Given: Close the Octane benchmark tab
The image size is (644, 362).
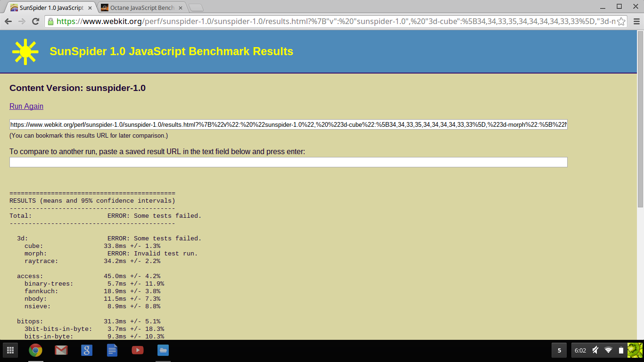Looking at the screenshot, I should point(181,8).
